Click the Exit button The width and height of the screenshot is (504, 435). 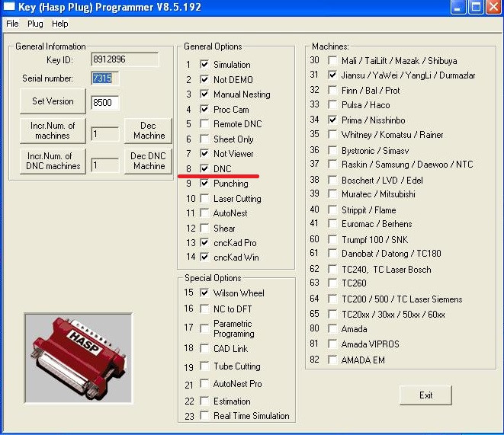click(425, 395)
